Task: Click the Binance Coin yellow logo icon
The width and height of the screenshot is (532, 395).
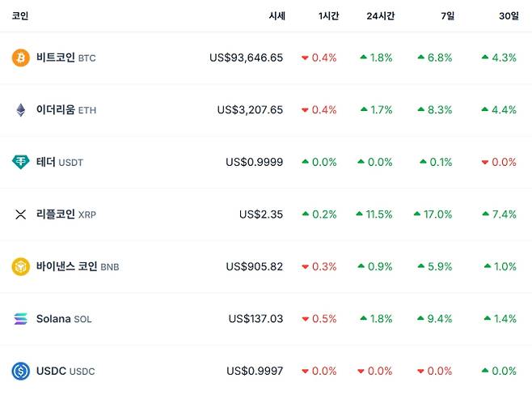Action: (20, 266)
